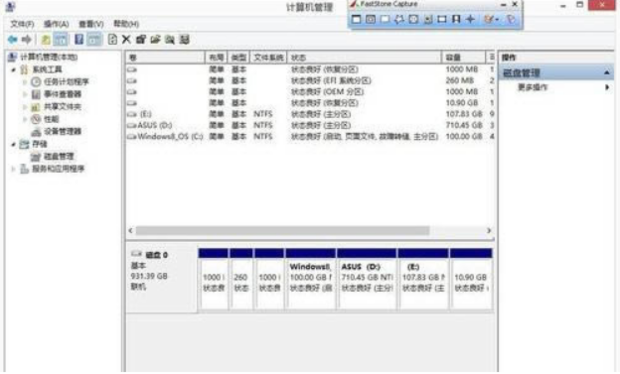This screenshot has width=620, height=374.
Task: FastStone: click Capture Window/Object icon
Action: pyautogui.click(x=370, y=19)
